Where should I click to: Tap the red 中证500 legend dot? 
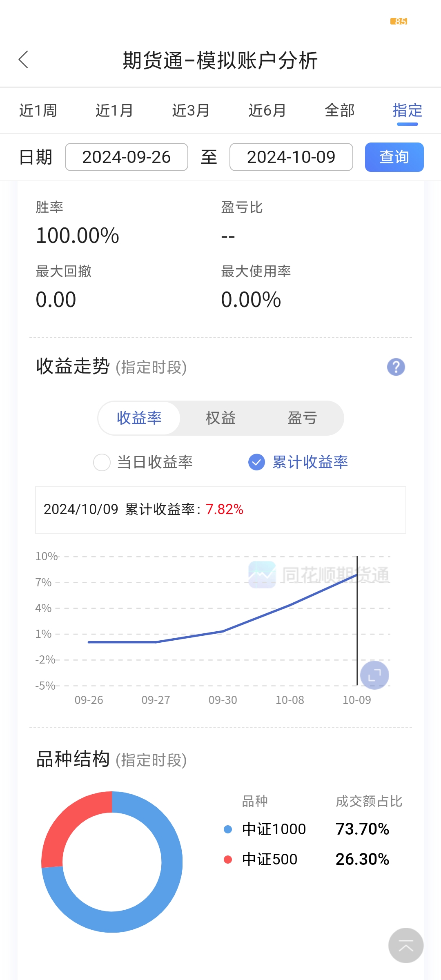(228, 860)
